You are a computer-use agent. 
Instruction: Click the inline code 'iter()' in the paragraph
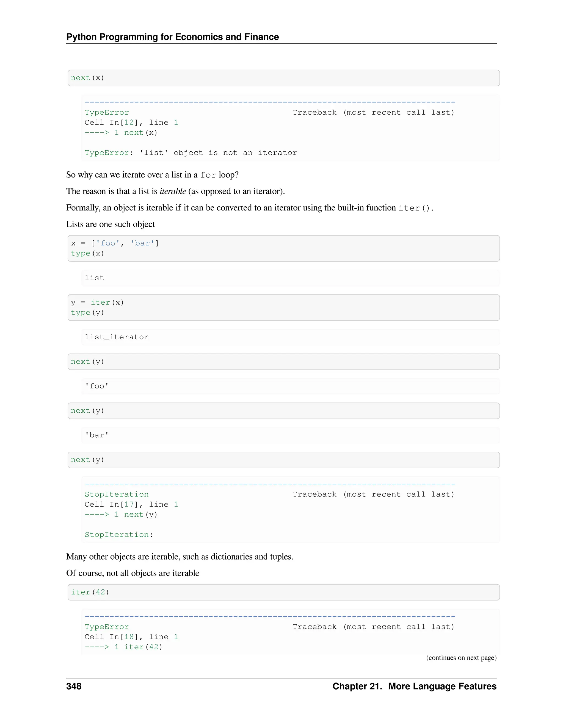(415, 208)
